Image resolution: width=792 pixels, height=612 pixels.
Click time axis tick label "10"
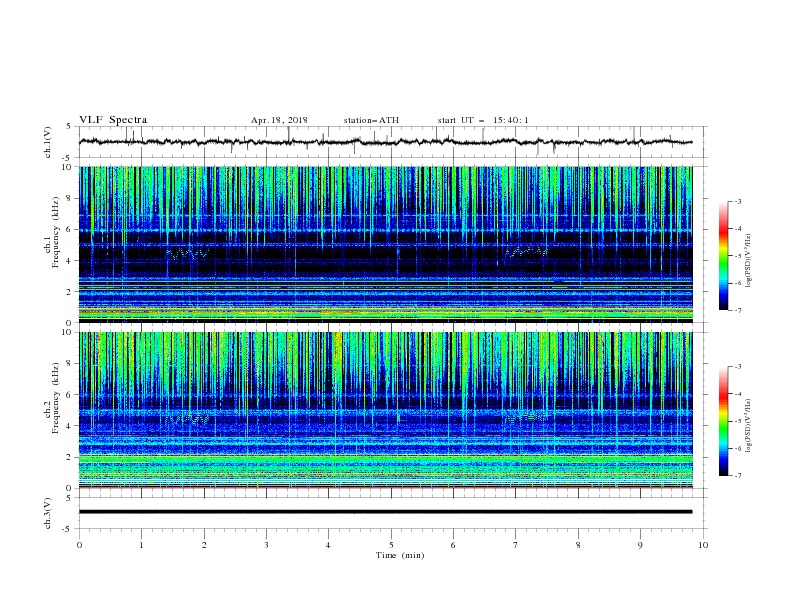[x=703, y=545]
